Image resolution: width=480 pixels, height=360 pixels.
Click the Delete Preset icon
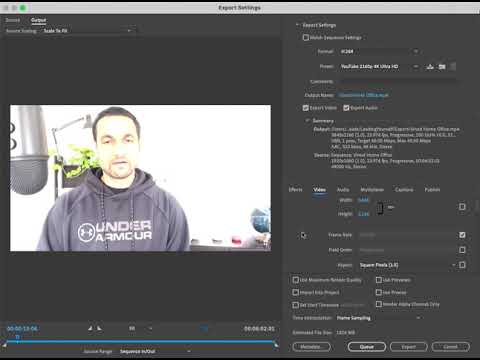(453, 67)
